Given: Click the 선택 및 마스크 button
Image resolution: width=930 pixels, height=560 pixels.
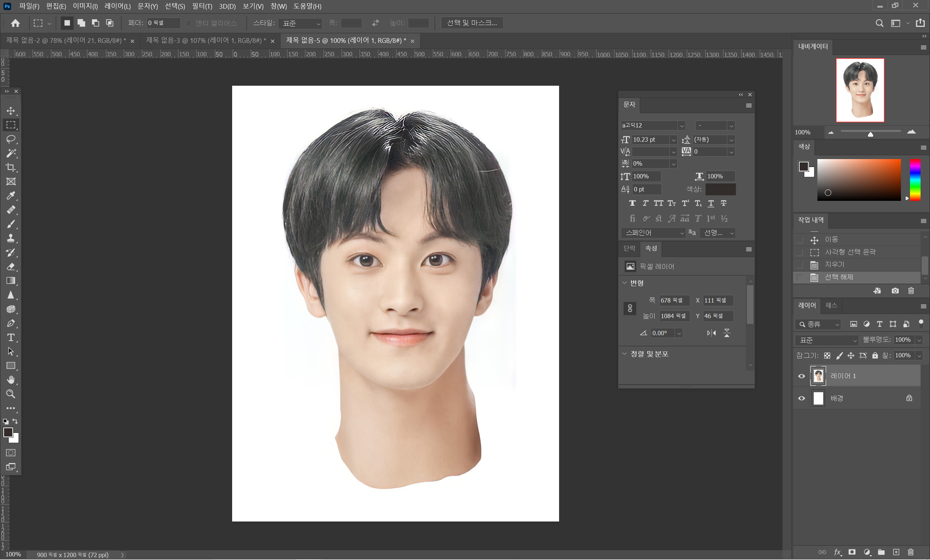Looking at the screenshot, I should [x=472, y=23].
